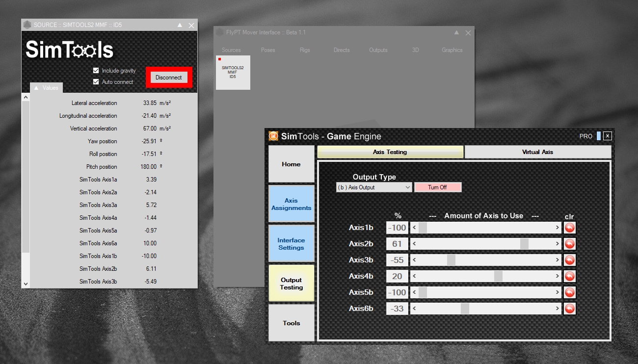This screenshot has height=364, width=638.
Task: Clear Axis2b with its red clr button
Action: coord(569,244)
